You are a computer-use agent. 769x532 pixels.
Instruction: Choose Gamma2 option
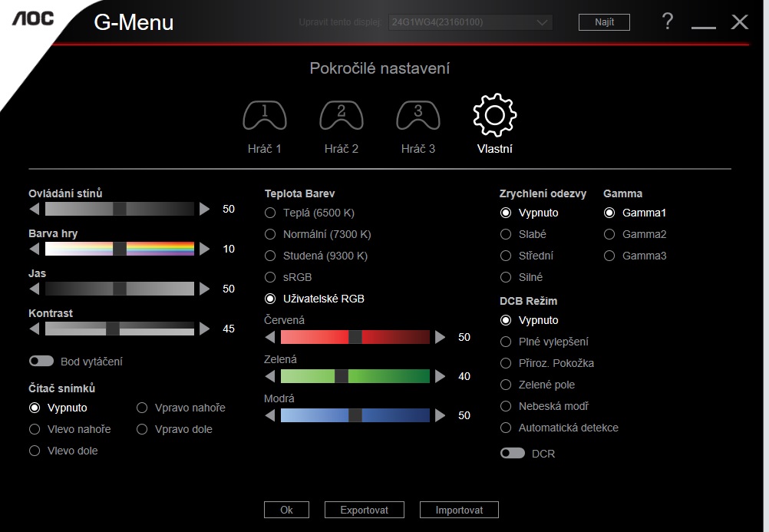tap(635, 235)
